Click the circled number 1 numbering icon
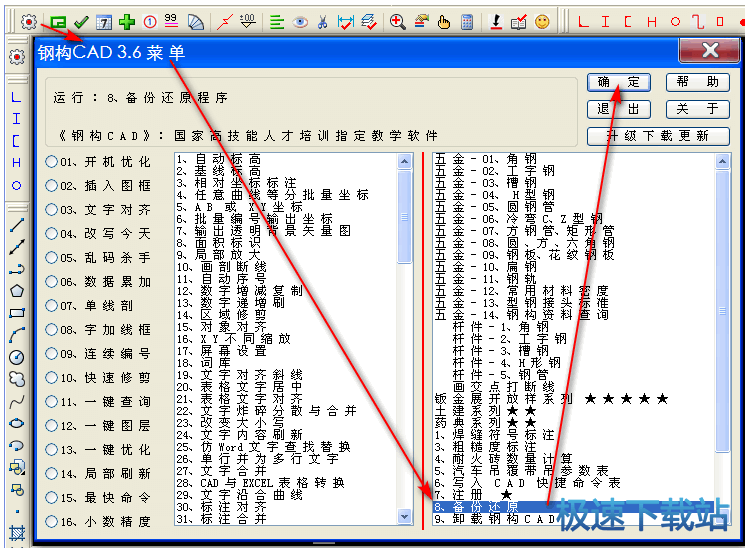This screenshot has width=750, height=552. (150, 22)
